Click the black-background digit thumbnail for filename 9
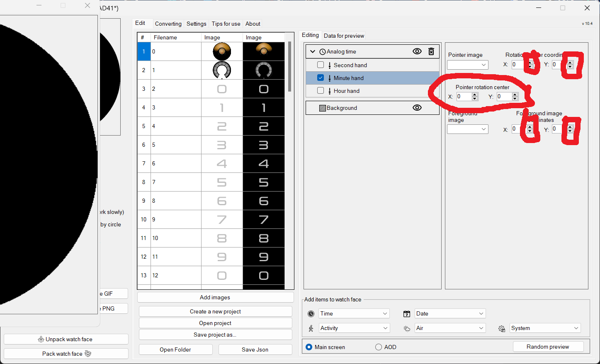This screenshot has width=600, height=364. (x=264, y=219)
